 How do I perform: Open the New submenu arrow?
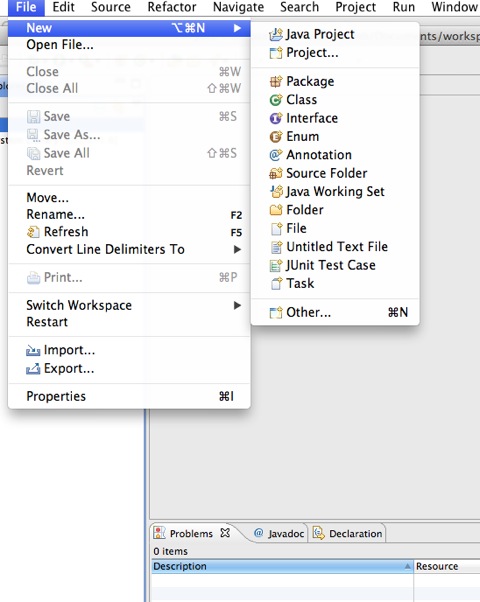coord(237,28)
